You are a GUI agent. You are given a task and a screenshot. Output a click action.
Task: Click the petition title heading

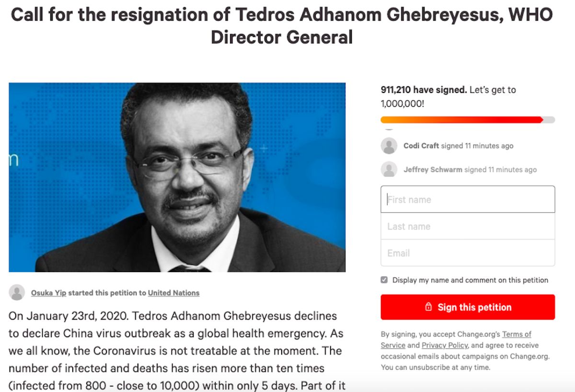(x=282, y=26)
